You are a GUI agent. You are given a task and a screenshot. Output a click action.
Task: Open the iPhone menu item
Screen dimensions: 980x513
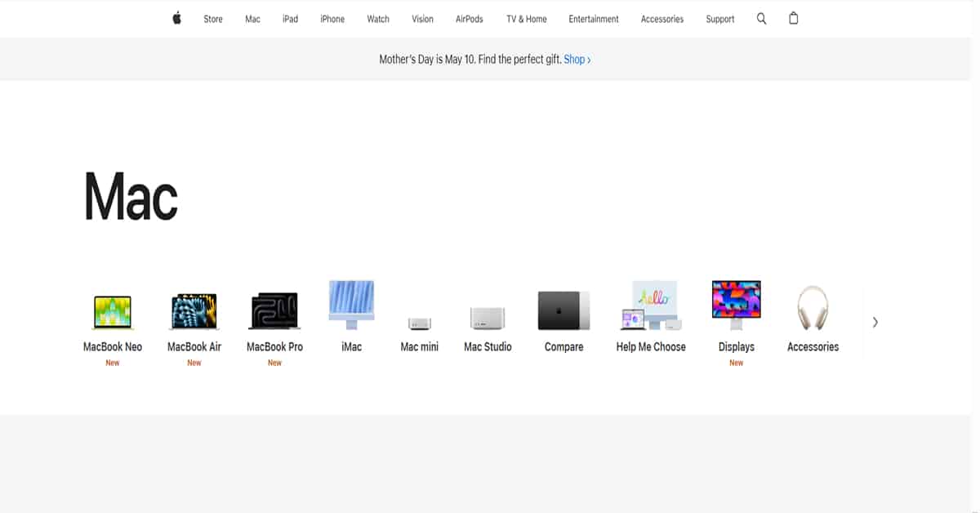pos(332,19)
